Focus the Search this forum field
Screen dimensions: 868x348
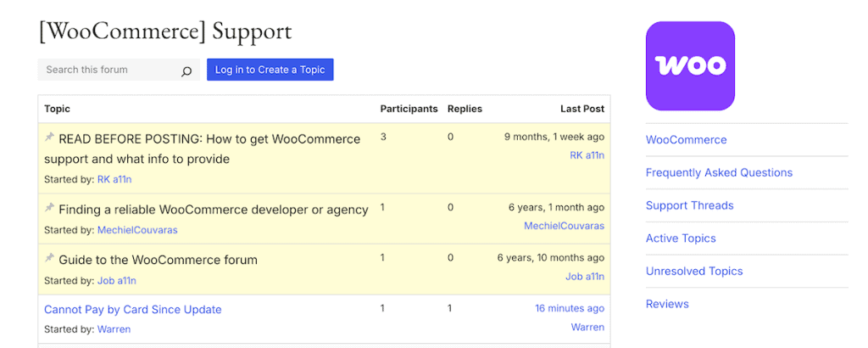click(x=119, y=70)
